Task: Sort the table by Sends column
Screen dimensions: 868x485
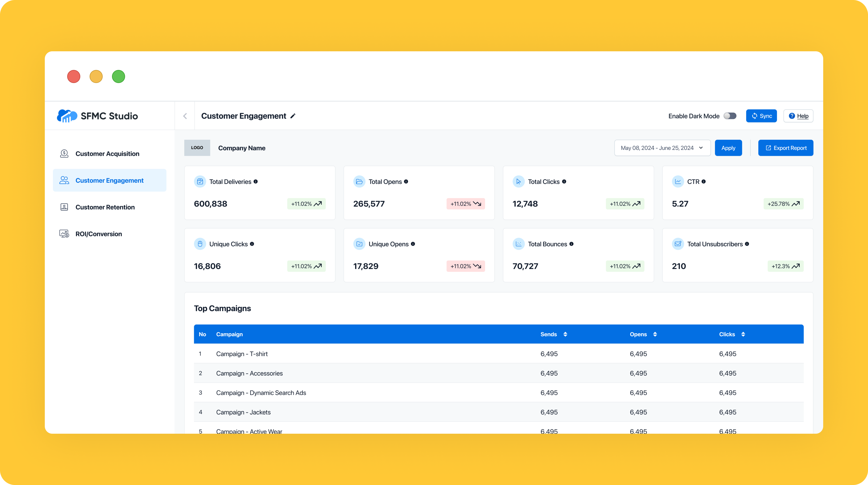Action: coord(565,334)
